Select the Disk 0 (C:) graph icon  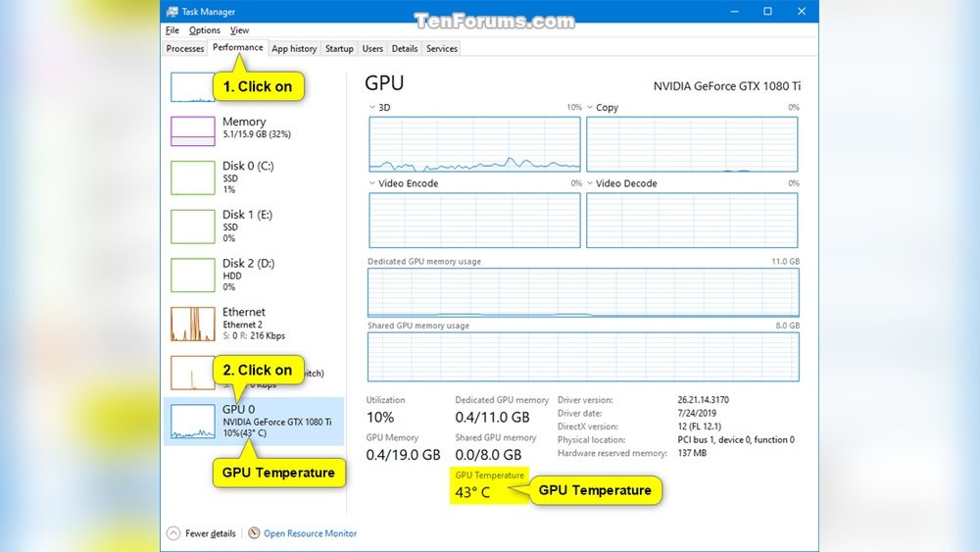(x=192, y=177)
